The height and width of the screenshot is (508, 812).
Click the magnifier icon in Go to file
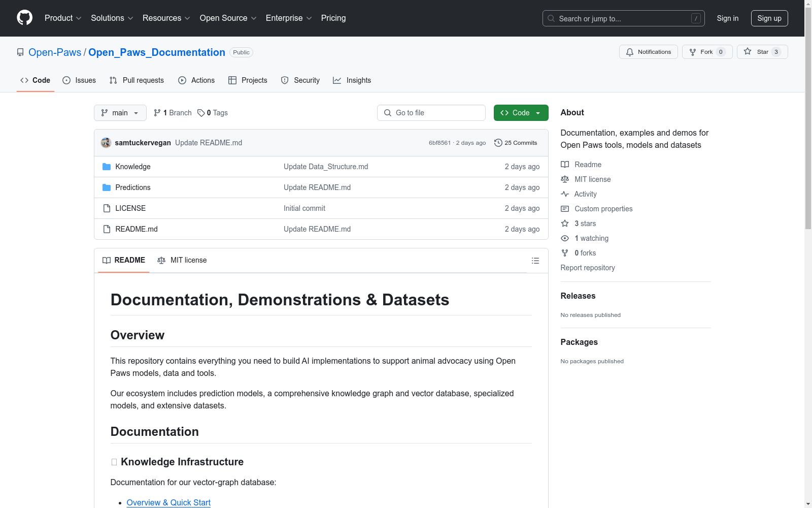point(388,113)
